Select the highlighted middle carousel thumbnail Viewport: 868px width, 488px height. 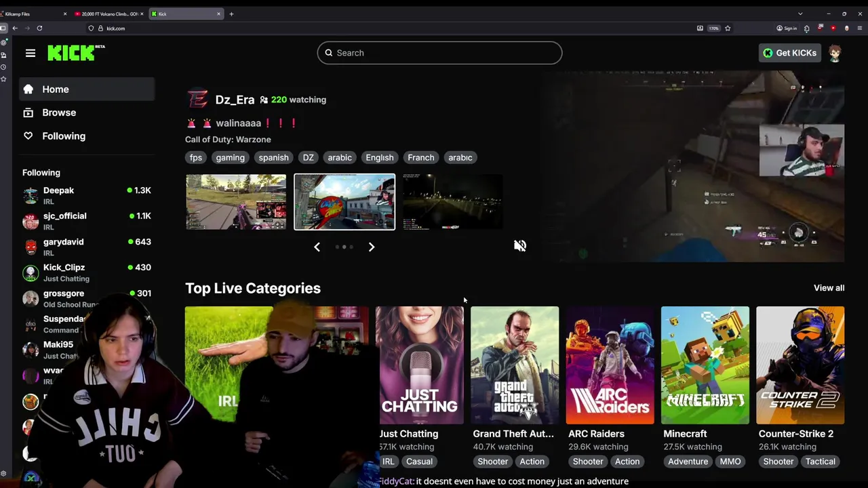344,202
